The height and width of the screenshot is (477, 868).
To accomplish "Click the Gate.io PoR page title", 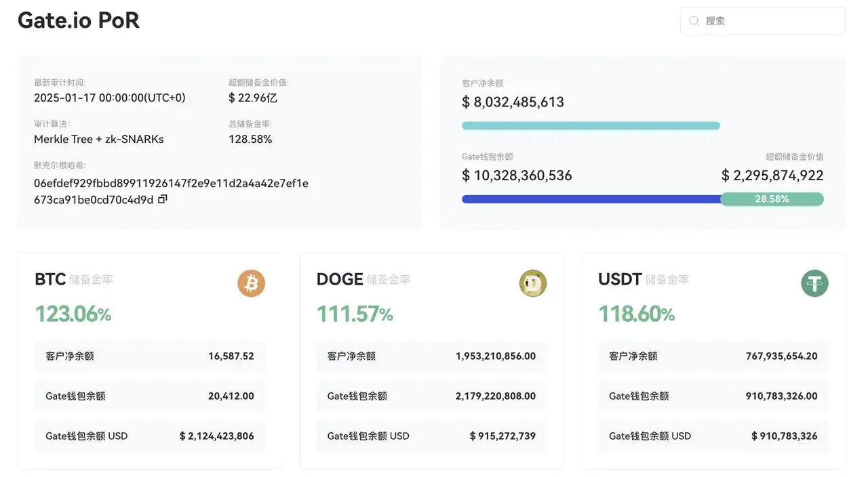I will coord(79,20).
